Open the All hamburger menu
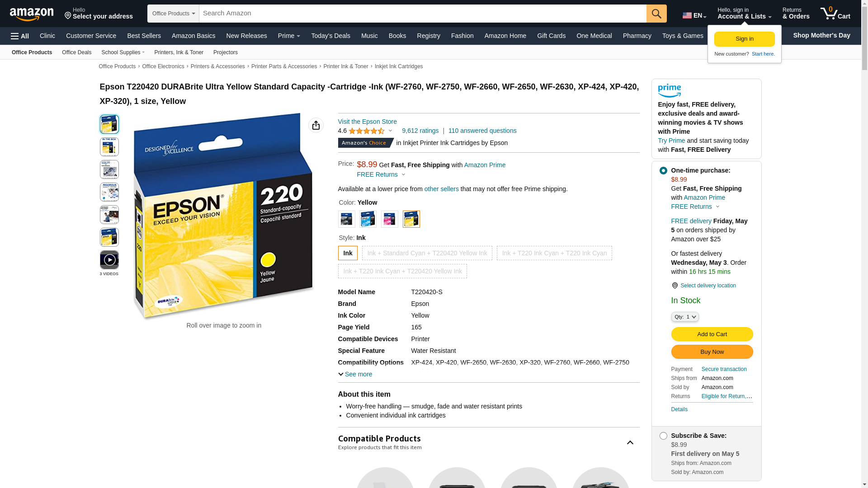The image size is (868, 488). point(20,36)
